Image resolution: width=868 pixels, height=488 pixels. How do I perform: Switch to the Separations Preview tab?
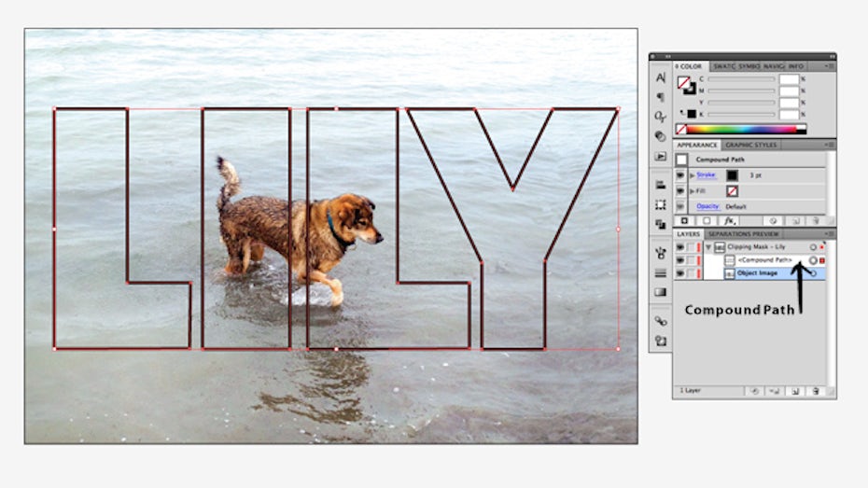(744, 233)
